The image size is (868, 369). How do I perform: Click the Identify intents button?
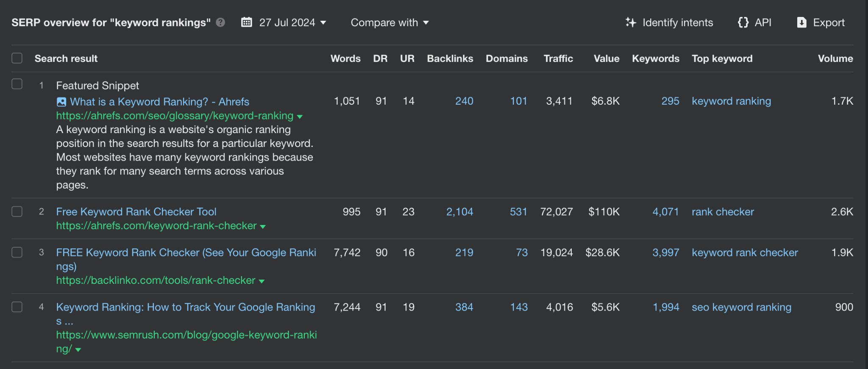tap(669, 22)
